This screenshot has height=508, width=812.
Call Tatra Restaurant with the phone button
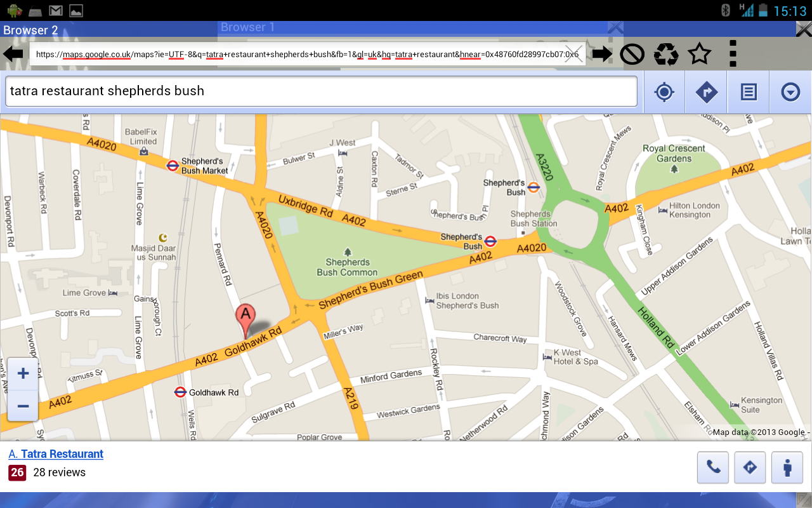713,468
